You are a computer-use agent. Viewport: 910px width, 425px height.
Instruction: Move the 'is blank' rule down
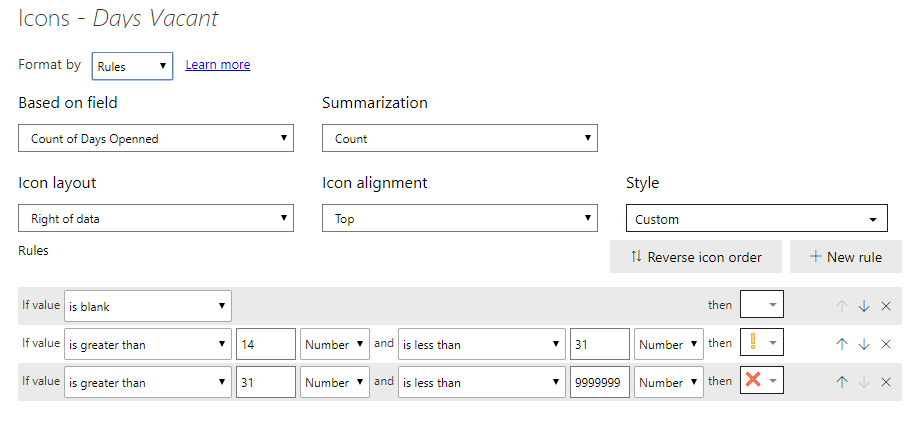click(864, 306)
